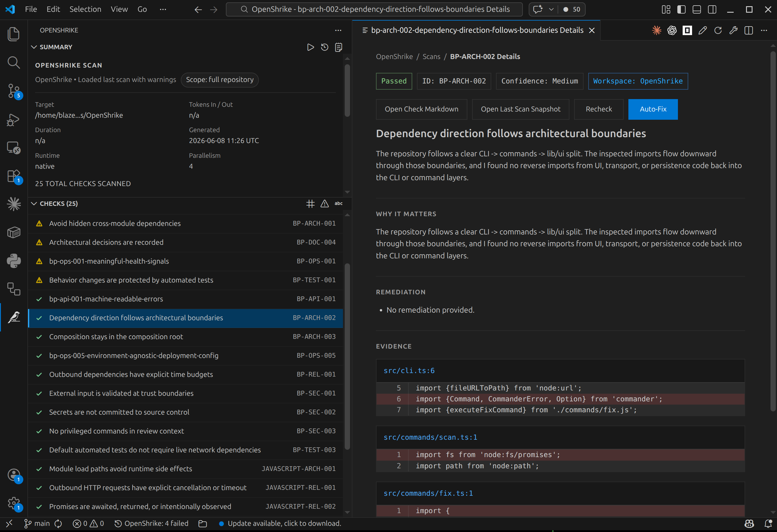
Task: Click the checks list vertical scrollbar
Action: (347, 356)
